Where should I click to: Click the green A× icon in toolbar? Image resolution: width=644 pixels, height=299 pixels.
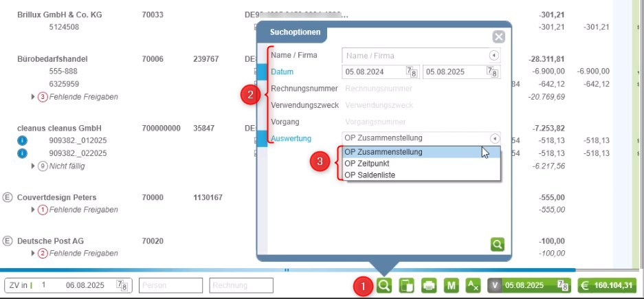(473, 285)
